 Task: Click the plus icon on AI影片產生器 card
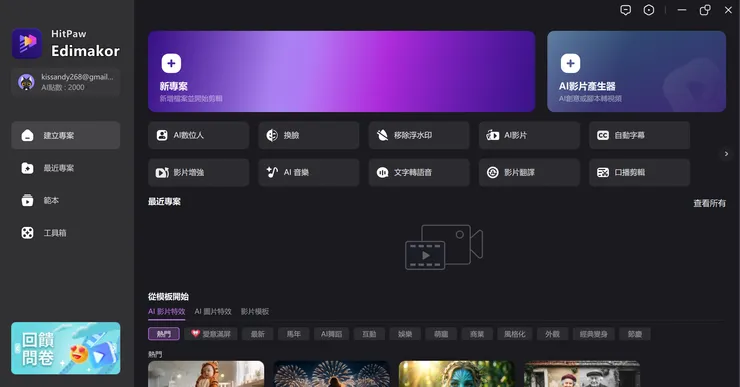pos(571,63)
